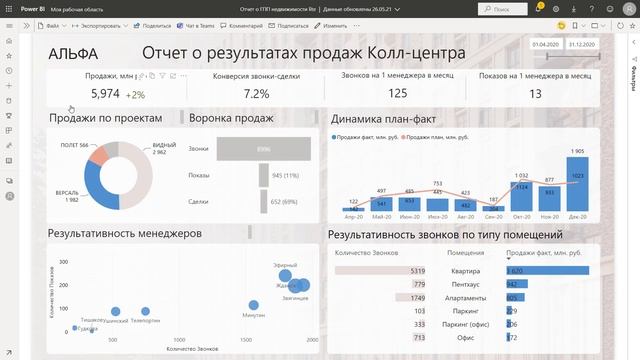The height and width of the screenshot is (360, 640).
Task: Click the start date 01.04.2020 field
Action: pyautogui.click(x=546, y=44)
